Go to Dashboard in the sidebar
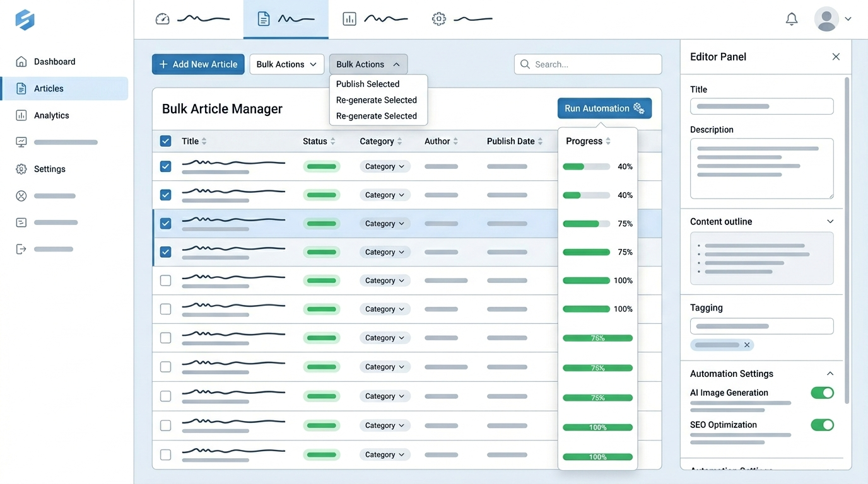Viewport: 868px width, 484px height. coord(54,62)
